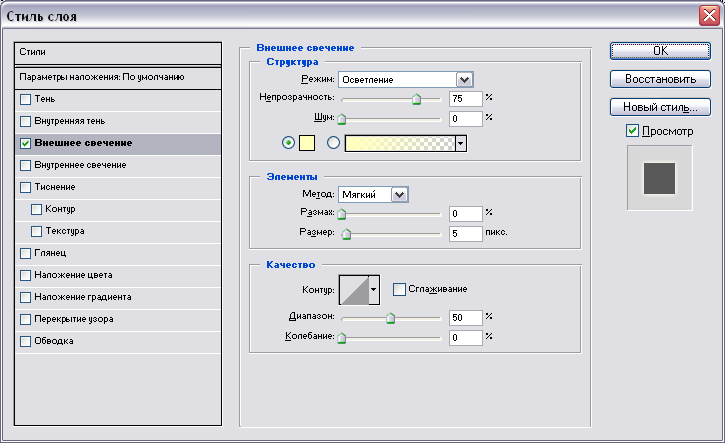Select Параметры наложения: По умолчанию entry

(118, 78)
